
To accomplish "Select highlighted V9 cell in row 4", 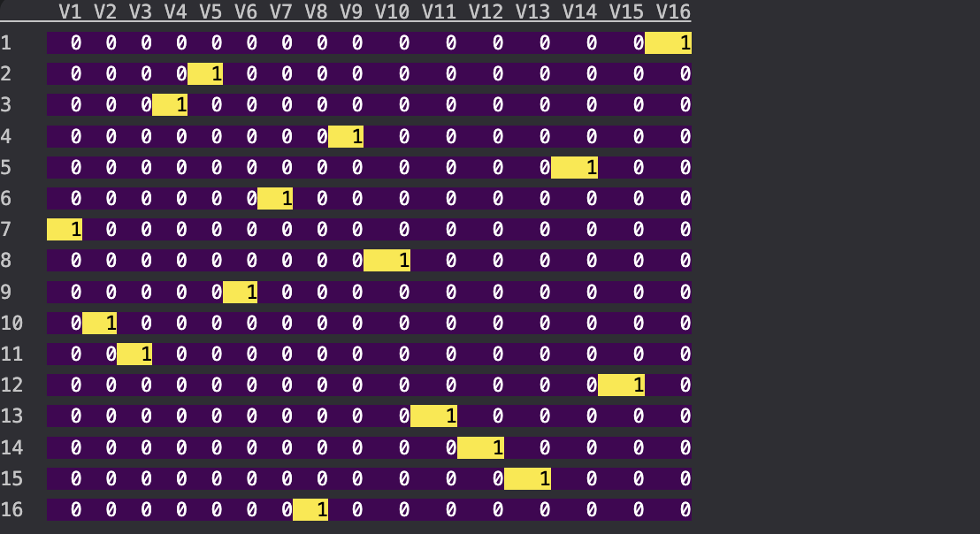I will click(x=346, y=136).
